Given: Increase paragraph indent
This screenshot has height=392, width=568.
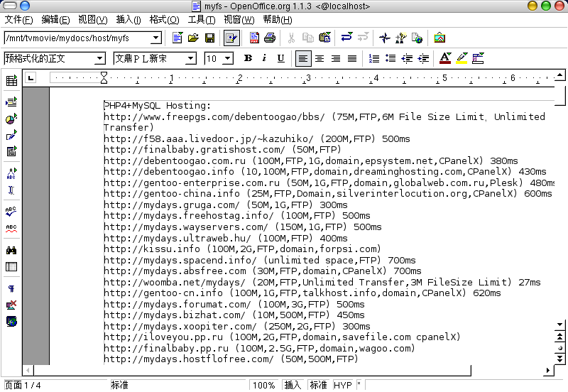Looking at the screenshot, I should pyautogui.click(x=423, y=58).
